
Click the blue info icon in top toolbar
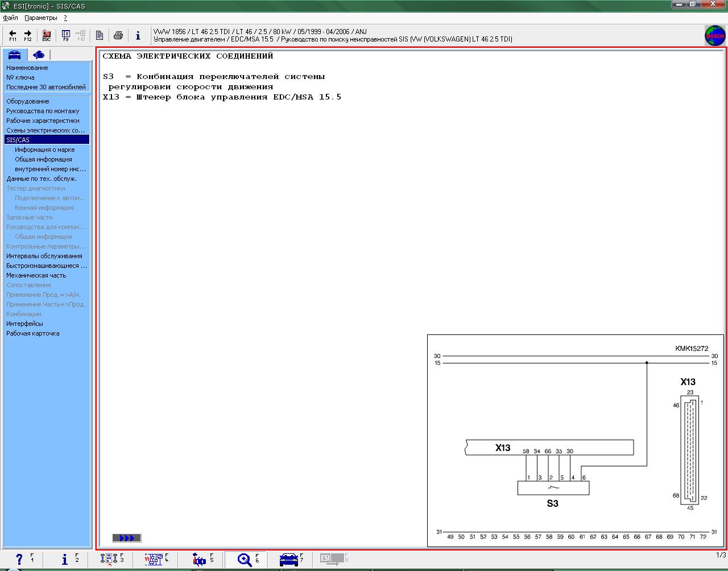pos(138,36)
